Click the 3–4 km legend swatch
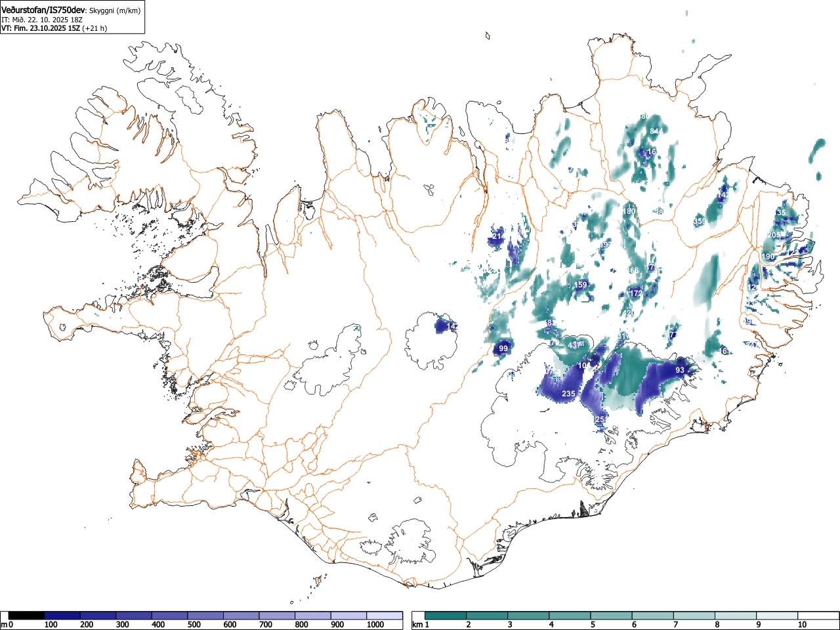This screenshot has width=840, height=630. point(529,616)
